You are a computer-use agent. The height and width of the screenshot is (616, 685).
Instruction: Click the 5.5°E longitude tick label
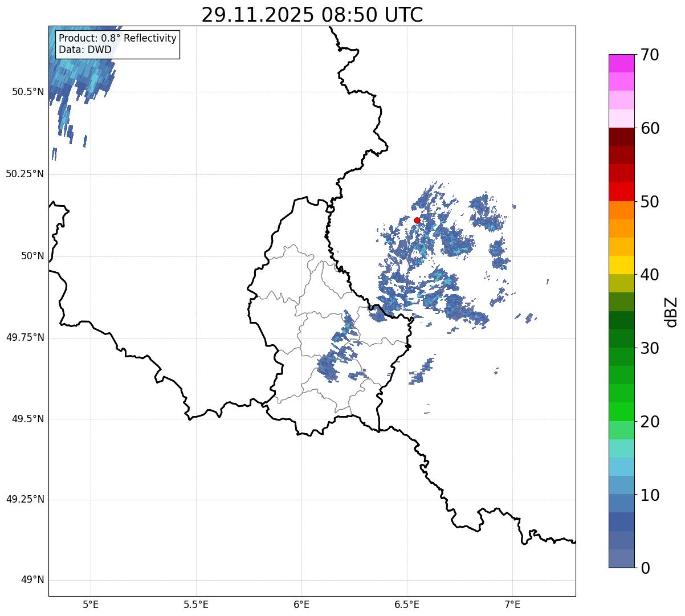coord(196,604)
